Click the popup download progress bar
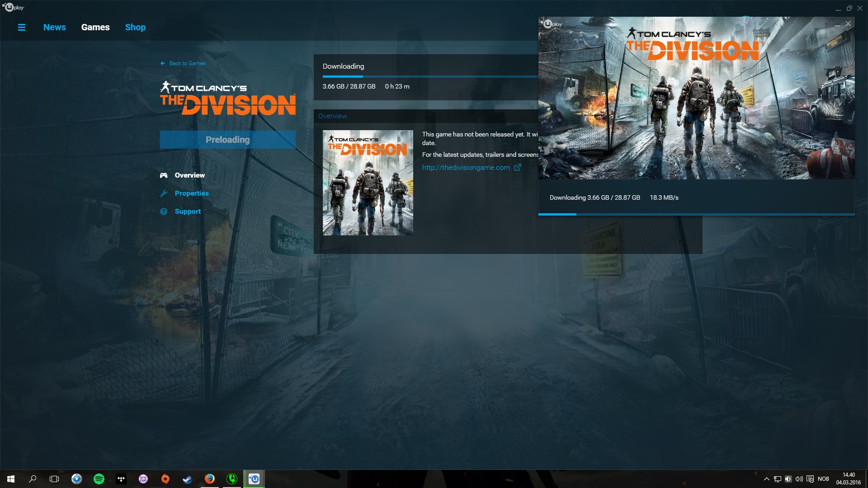 [x=696, y=214]
